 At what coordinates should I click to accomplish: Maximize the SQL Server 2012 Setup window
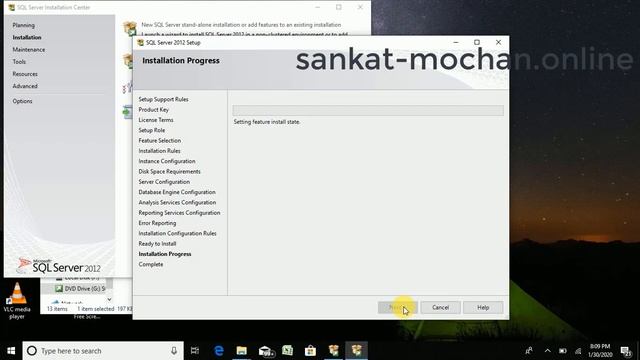(x=477, y=42)
